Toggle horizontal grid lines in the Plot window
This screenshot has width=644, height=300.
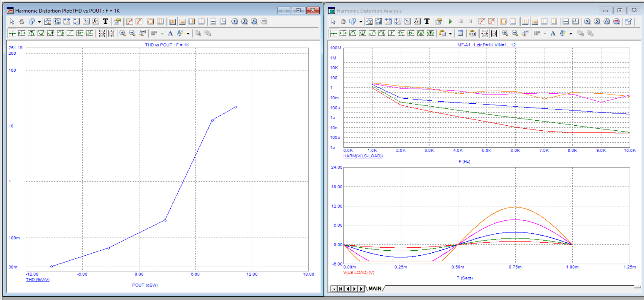[182, 22]
